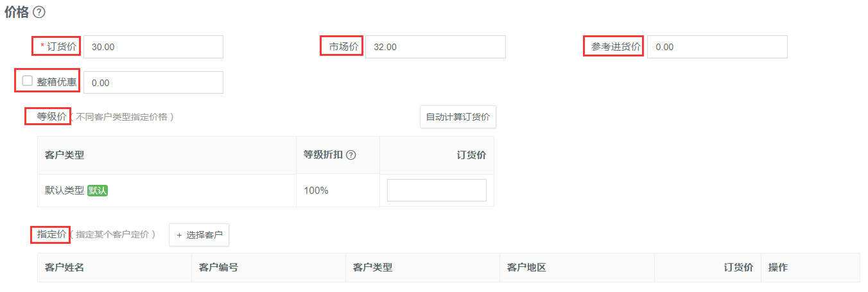This screenshot has height=292, width=868.
Task: Click the 100% discount cell
Action: tap(316, 191)
